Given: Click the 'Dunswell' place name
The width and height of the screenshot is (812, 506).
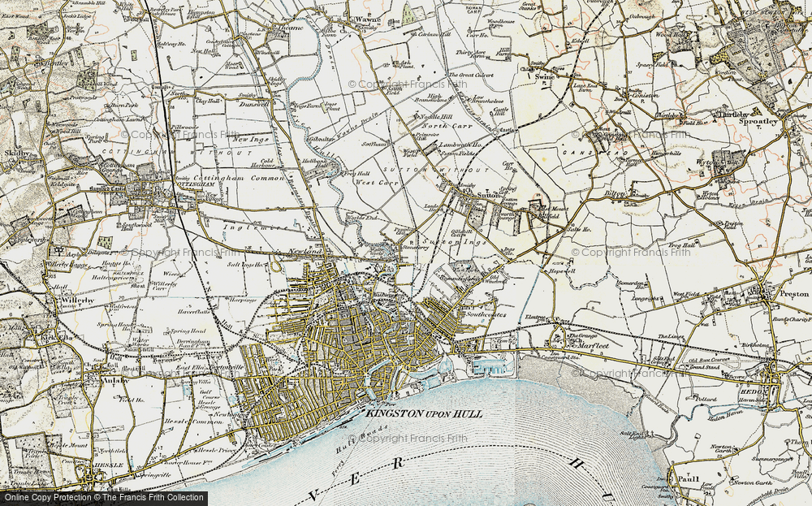Looking at the screenshot, I should (x=253, y=103).
